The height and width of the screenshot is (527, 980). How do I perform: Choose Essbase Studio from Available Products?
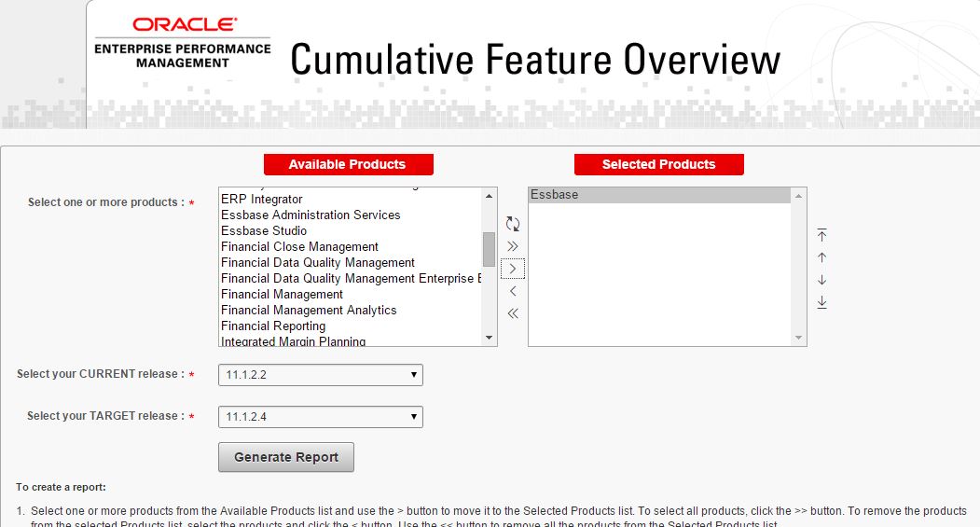click(264, 230)
